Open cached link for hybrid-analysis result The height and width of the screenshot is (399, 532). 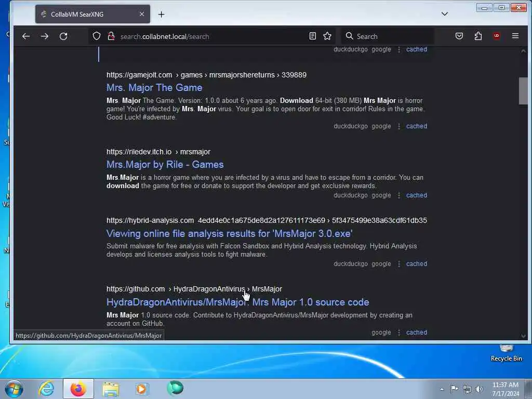tap(417, 264)
